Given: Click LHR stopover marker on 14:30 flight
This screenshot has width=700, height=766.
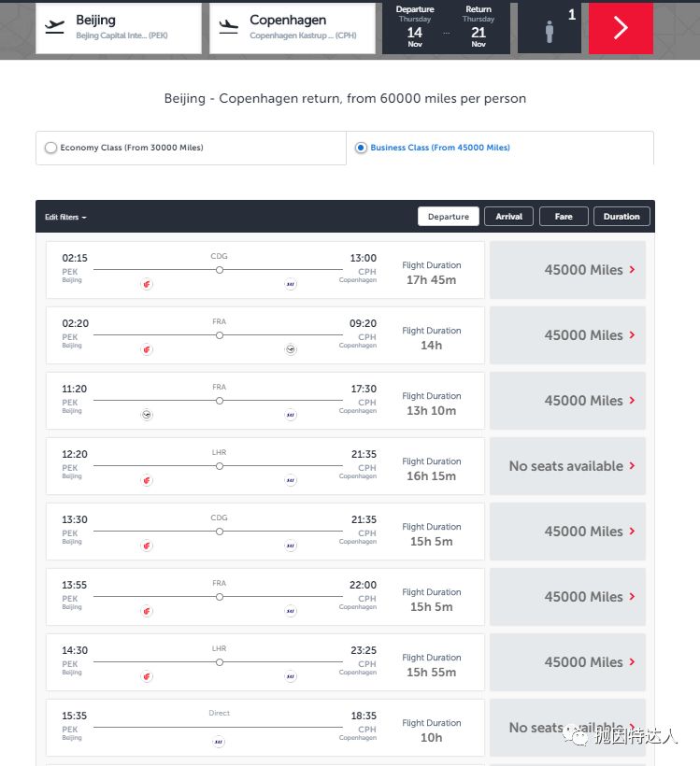Looking at the screenshot, I should coord(220,662).
